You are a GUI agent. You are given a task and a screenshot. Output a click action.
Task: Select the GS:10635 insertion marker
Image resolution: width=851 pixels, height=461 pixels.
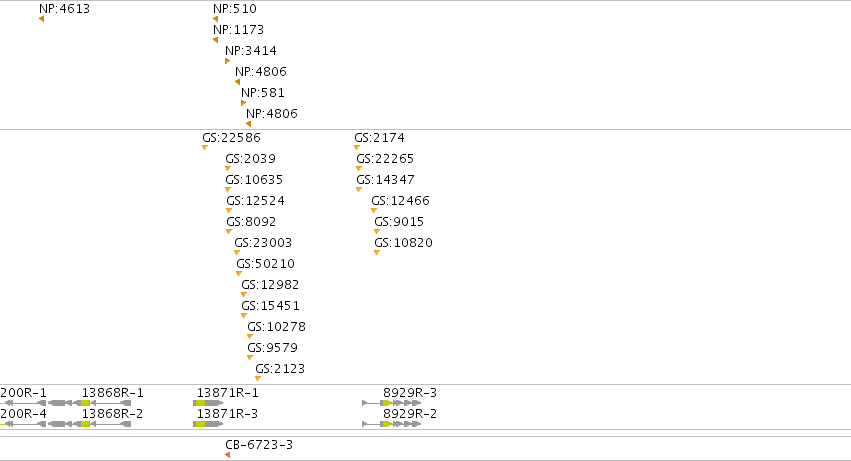(228, 190)
